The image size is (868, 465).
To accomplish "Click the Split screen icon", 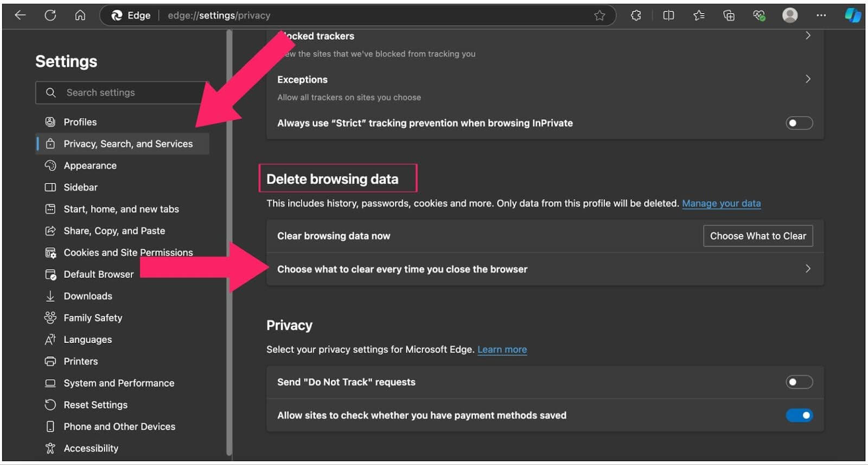I will tap(668, 15).
